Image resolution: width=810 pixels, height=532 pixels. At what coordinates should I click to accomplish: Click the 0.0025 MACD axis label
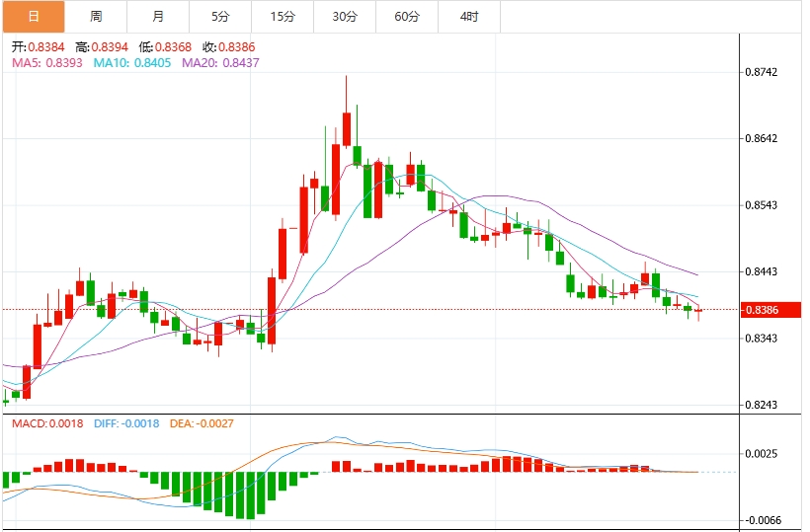[761, 454]
